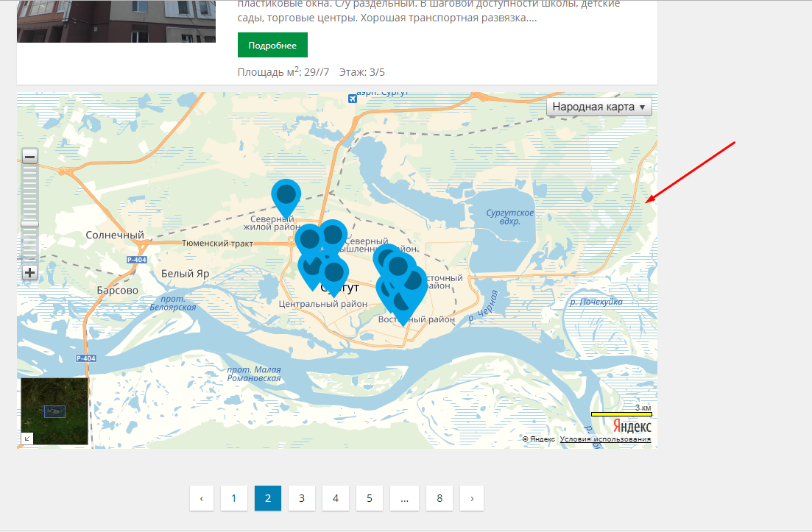The height and width of the screenshot is (532, 812).
Task: Click the Площадь м²: 29//7 text
Action: point(283,71)
